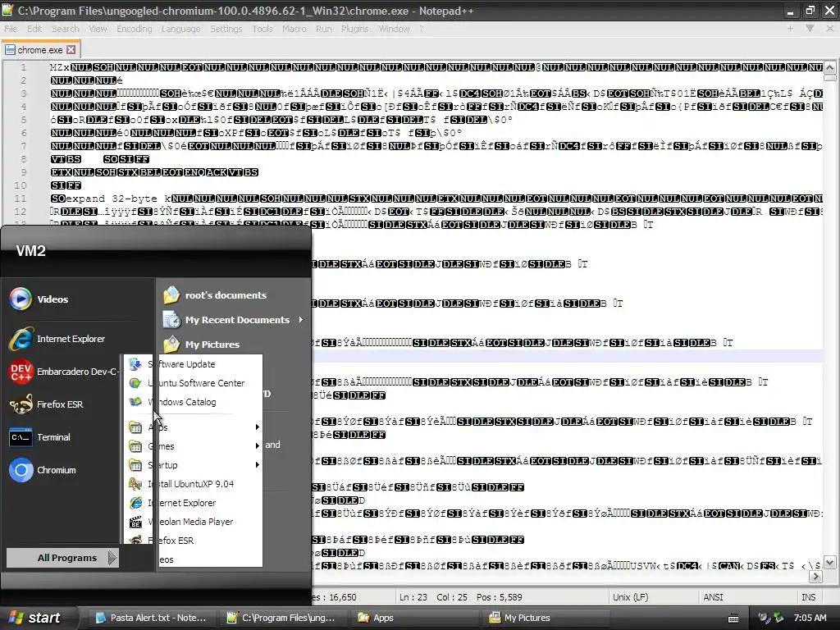Click scroll up arrow of editor scrollbar
This screenshot has height=630, width=840.
pyautogui.click(x=829, y=67)
